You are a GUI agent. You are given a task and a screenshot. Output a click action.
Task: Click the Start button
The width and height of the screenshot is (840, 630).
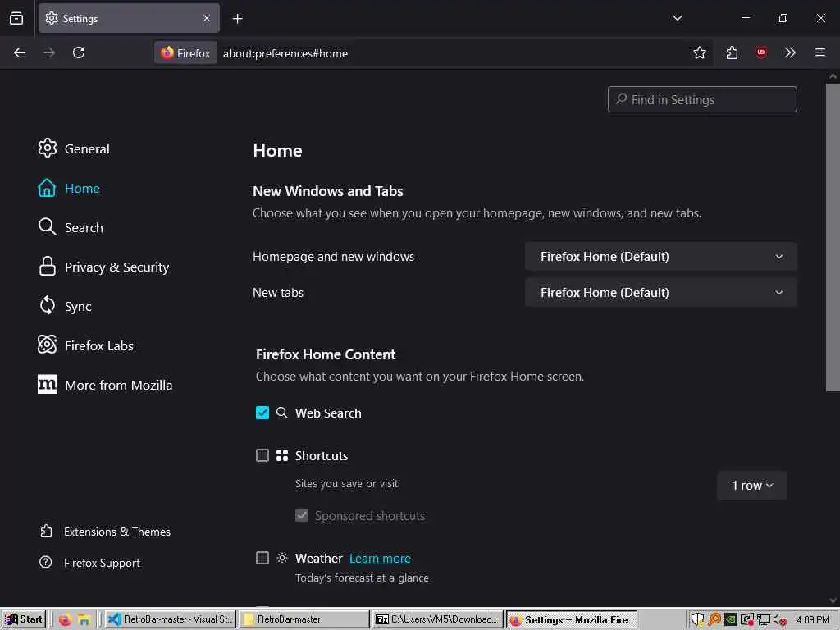(24, 619)
